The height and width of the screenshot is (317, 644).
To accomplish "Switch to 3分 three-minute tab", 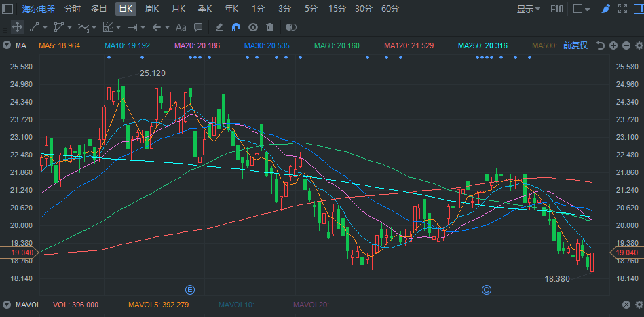I will coord(284,9).
